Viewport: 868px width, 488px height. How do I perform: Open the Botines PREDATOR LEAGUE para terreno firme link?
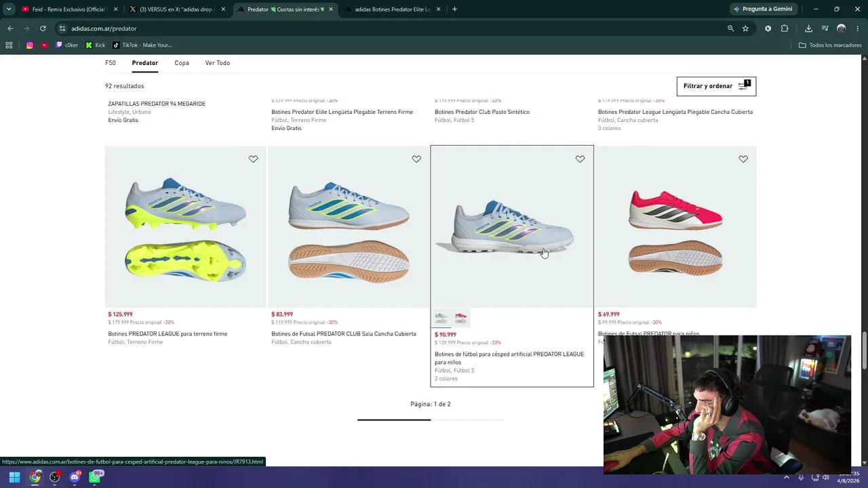(167, 333)
